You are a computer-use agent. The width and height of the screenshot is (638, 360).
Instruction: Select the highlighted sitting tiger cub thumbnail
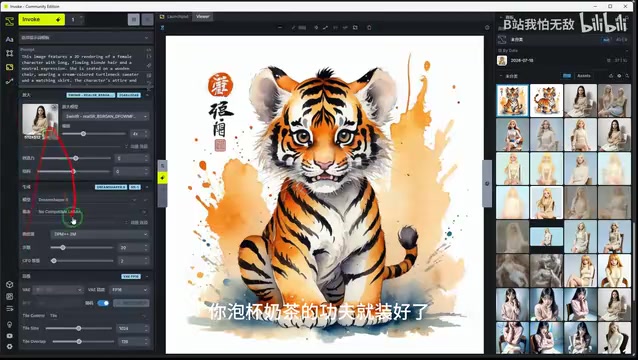click(x=512, y=100)
